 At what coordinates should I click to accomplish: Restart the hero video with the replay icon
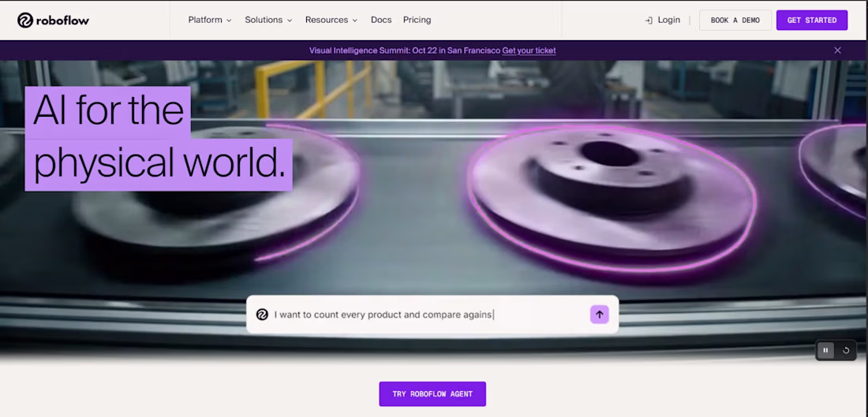(x=846, y=350)
